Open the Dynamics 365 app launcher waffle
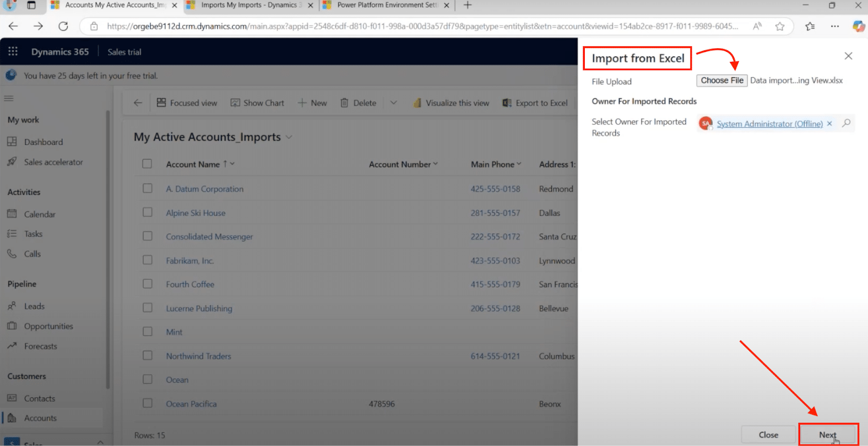 click(13, 51)
